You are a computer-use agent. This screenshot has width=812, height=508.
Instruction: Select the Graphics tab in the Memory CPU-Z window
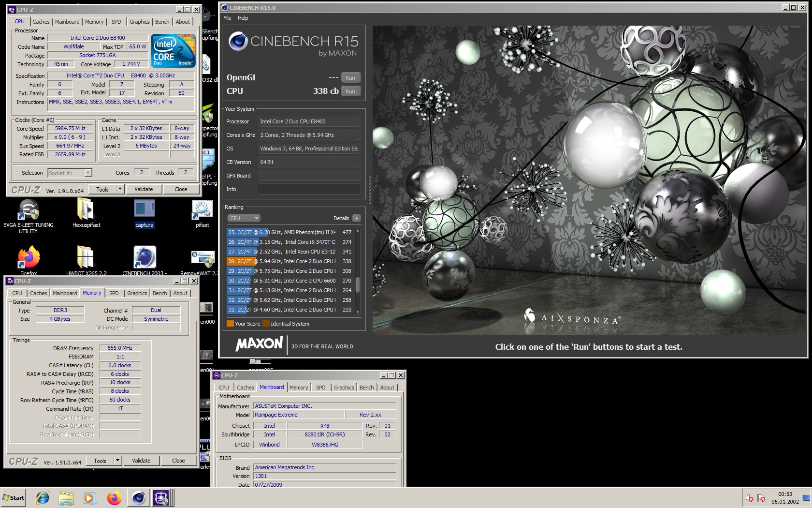point(137,293)
